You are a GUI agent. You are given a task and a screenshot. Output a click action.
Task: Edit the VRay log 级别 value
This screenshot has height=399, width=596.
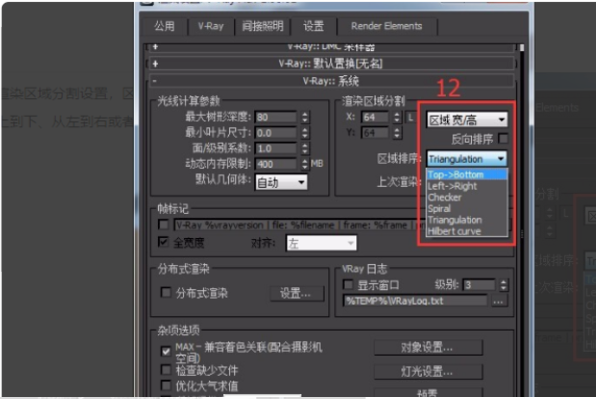point(479,285)
